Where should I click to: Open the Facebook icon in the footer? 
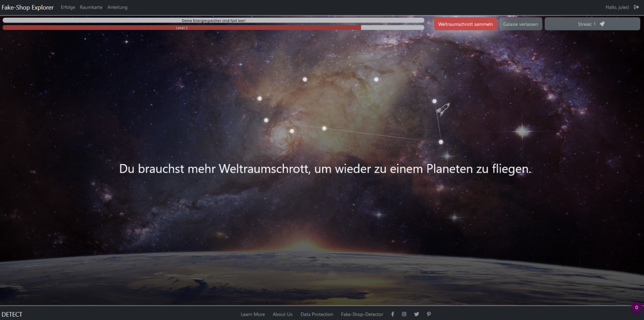[x=392, y=314]
